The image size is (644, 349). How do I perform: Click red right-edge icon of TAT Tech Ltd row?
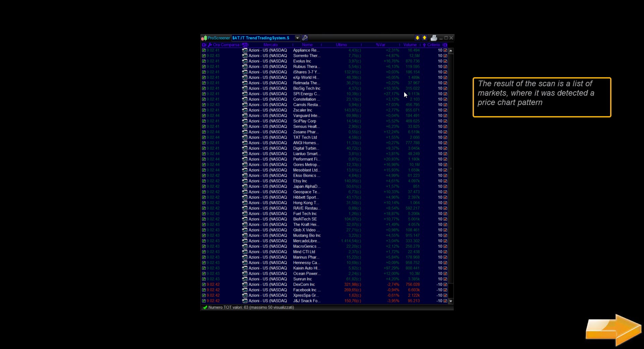click(x=445, y=138)
